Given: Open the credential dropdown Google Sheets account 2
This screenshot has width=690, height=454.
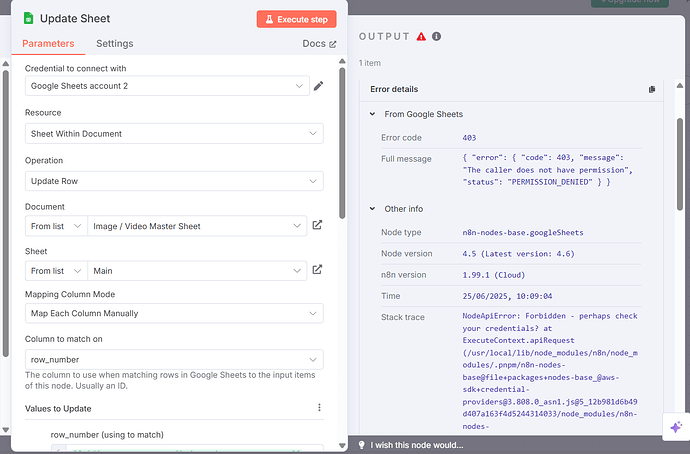Looking at the screenshot, I should pyautogui.click(x=167, y=86).
